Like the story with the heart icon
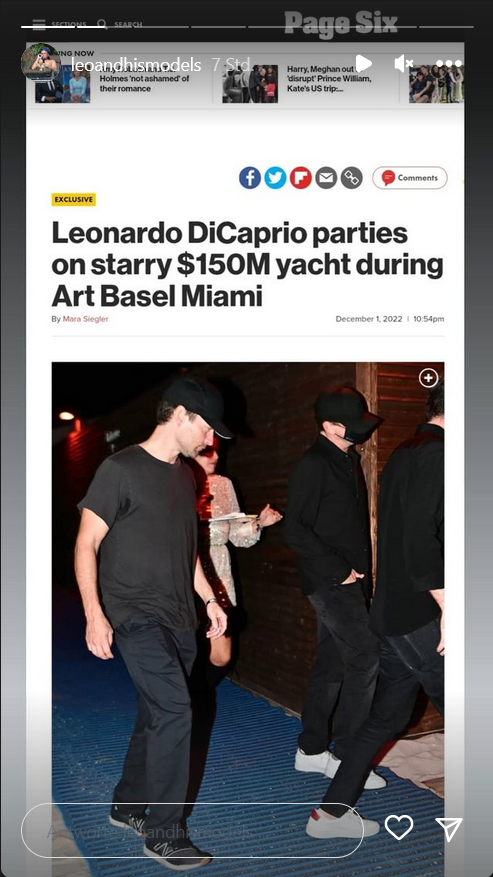Image resolution: width=493 pixels, height=877 pixels. click(399, 827)
